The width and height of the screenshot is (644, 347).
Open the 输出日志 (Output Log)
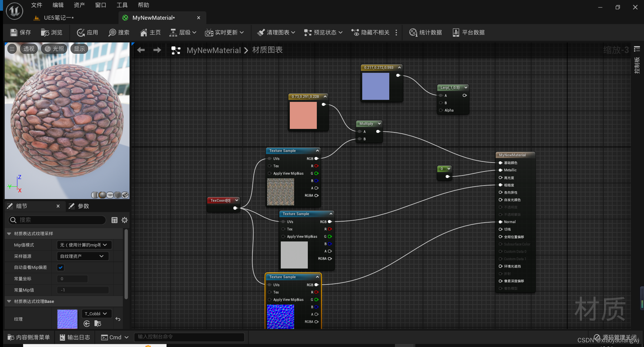pyautogui.click(x=75, y=337)
